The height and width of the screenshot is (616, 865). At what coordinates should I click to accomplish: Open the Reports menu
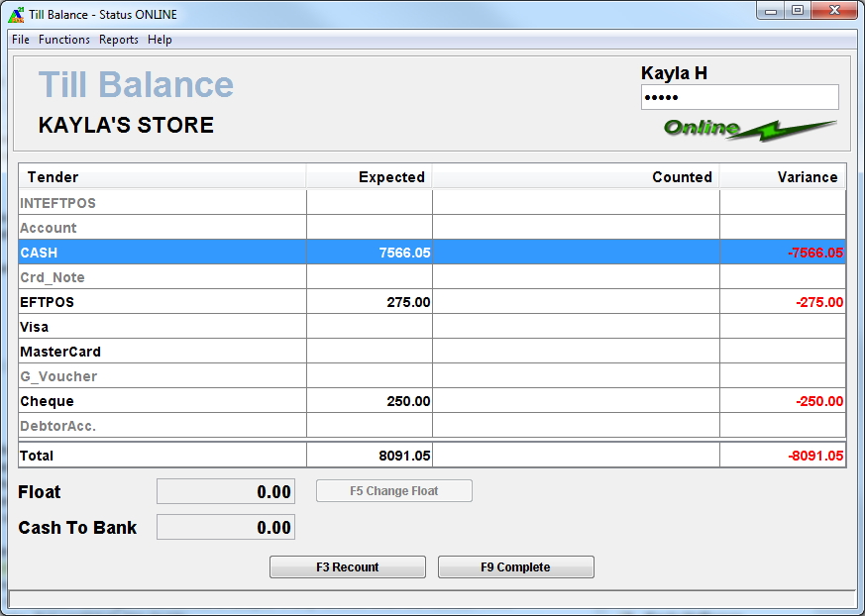pyautogui.click(x=119, y=40)
